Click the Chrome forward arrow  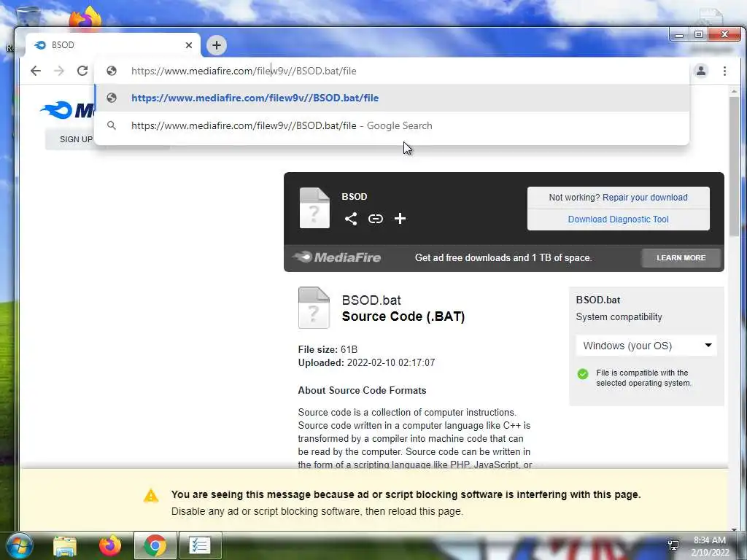coord(59,71)
